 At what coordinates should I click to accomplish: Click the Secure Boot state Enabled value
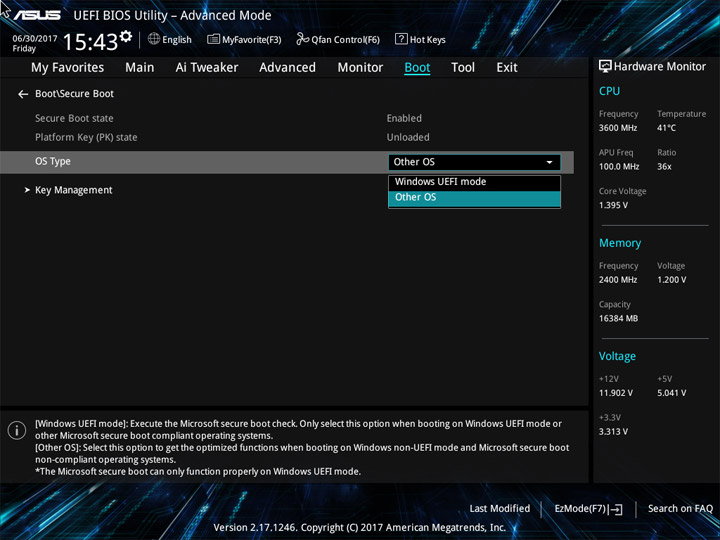(x=404, y=118)
